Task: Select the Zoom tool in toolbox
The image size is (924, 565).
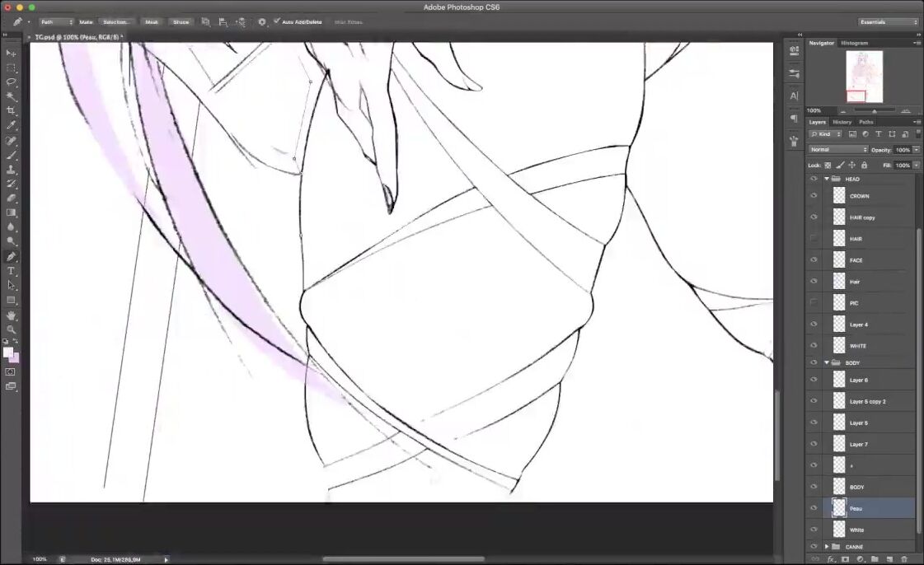Action: coord(11,329)
